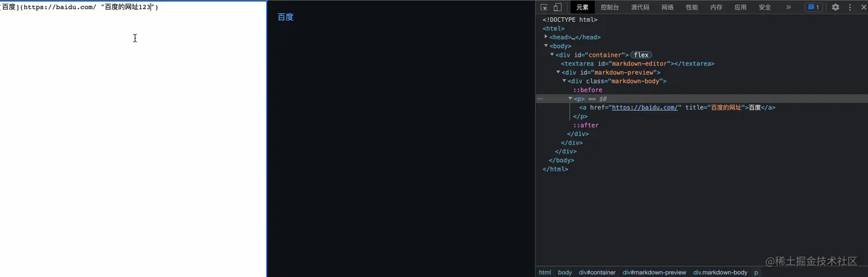Collapse the selected p node arrow
Screen dimensions: 868x277
[x=570, y=98]
